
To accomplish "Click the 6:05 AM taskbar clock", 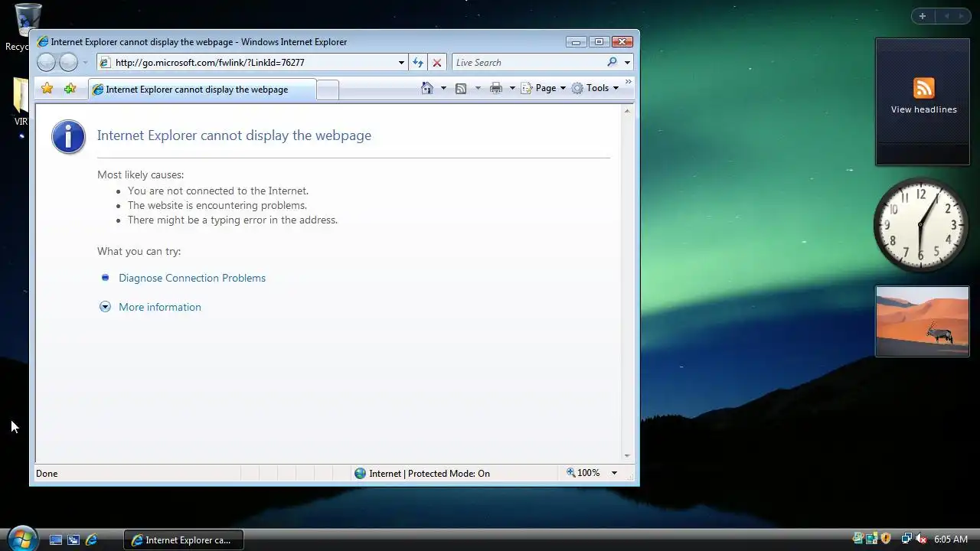I will pyautogui.click(x=951, y=540).
